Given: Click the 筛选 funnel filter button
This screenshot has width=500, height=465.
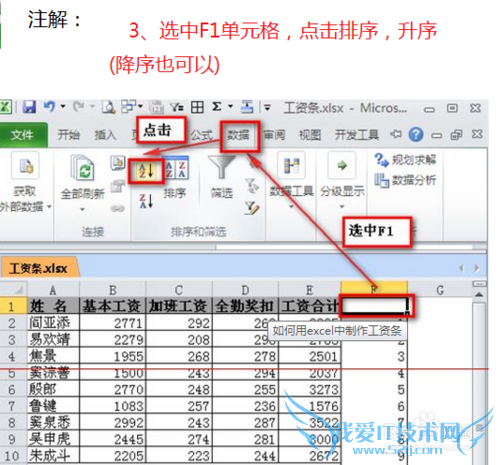Looking at the screenshot, I should [x=221, y=178].
